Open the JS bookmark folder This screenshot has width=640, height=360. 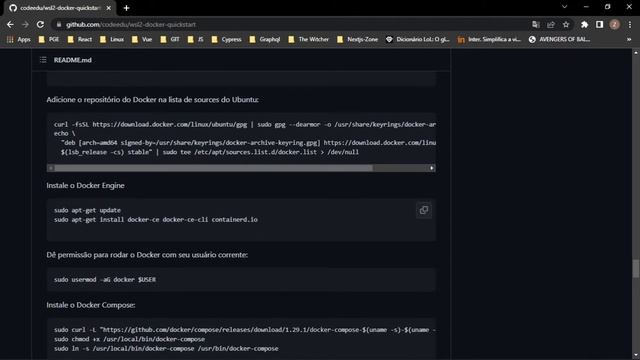[196, 39]
